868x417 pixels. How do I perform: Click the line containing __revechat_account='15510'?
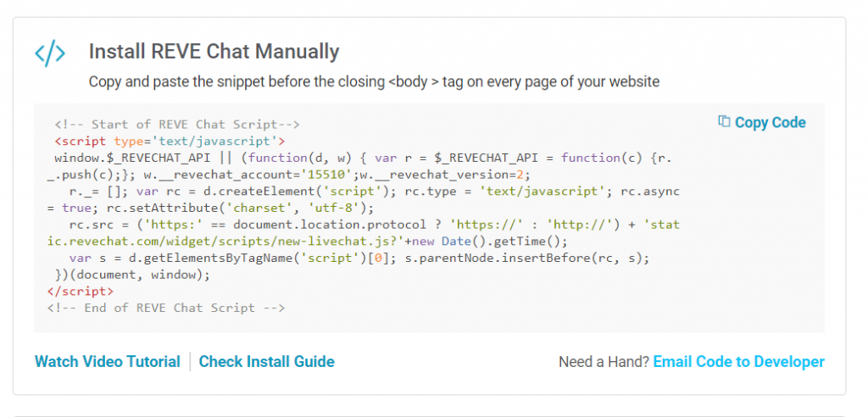coord(288,175)
